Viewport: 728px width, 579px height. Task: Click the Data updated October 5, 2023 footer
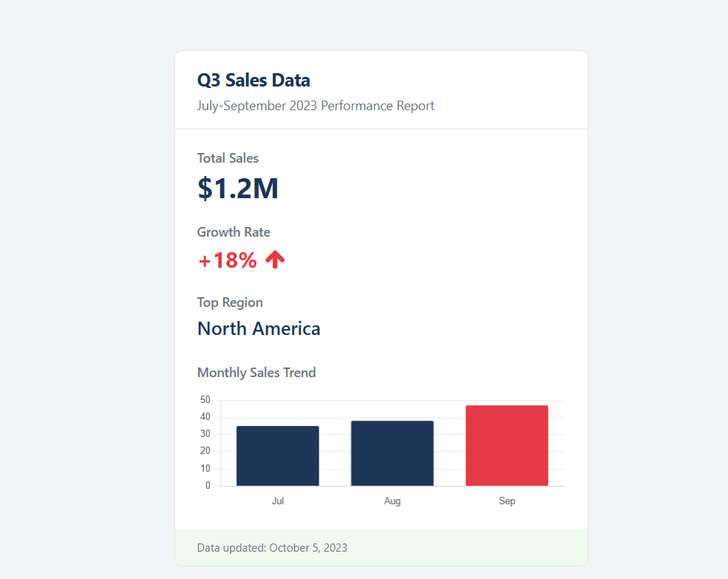pyautogui.click(x=272, y=548)
